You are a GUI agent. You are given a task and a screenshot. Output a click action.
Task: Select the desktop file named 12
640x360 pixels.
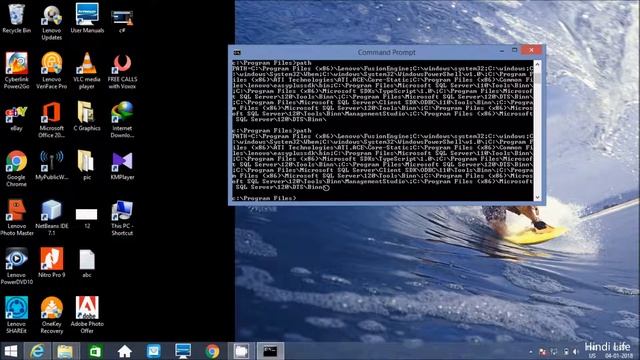click(87, 218)
